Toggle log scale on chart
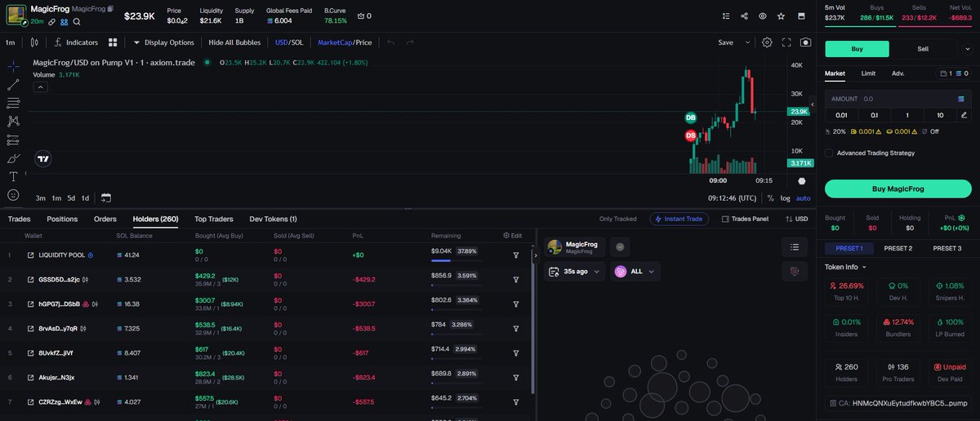980x421 pixels. coord(785,198)
